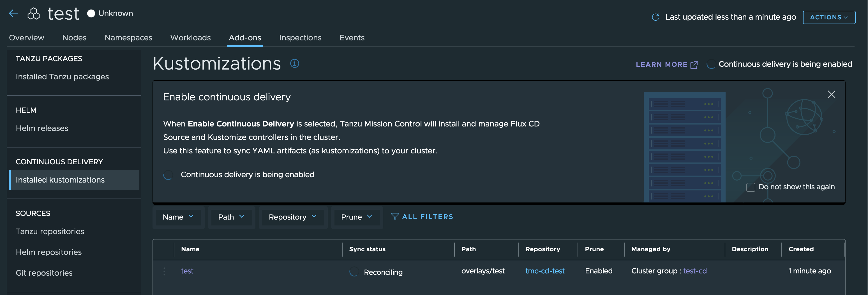
Task: Click the Managed by column header
Action: pyautogui.click(x=651, y=249)
